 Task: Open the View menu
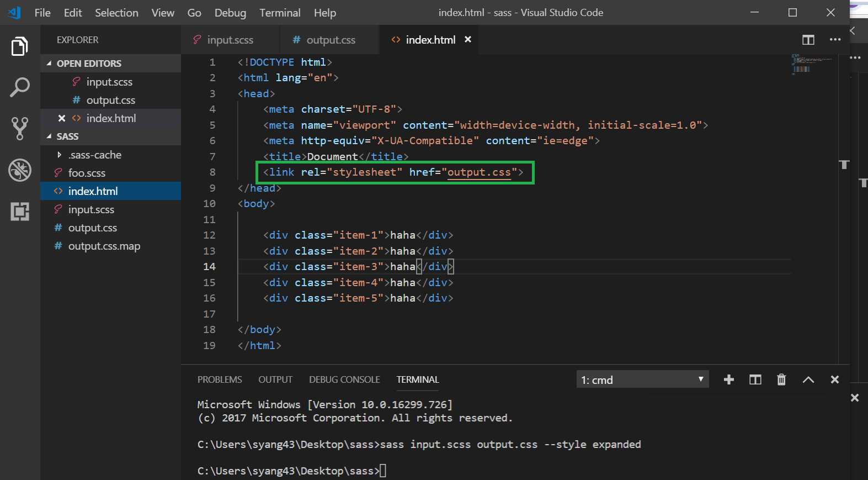(163, 12)
